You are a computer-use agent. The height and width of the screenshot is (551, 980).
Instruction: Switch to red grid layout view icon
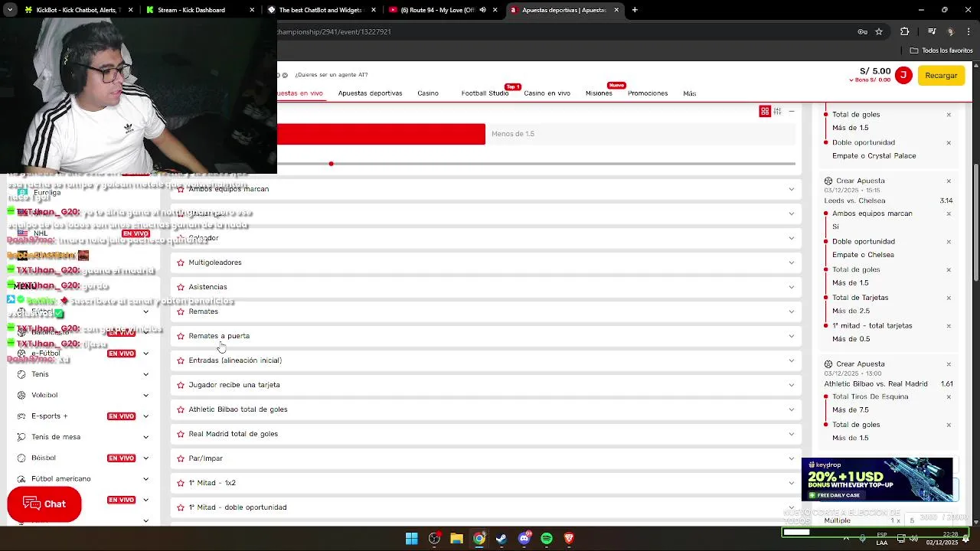click(764, 112)
